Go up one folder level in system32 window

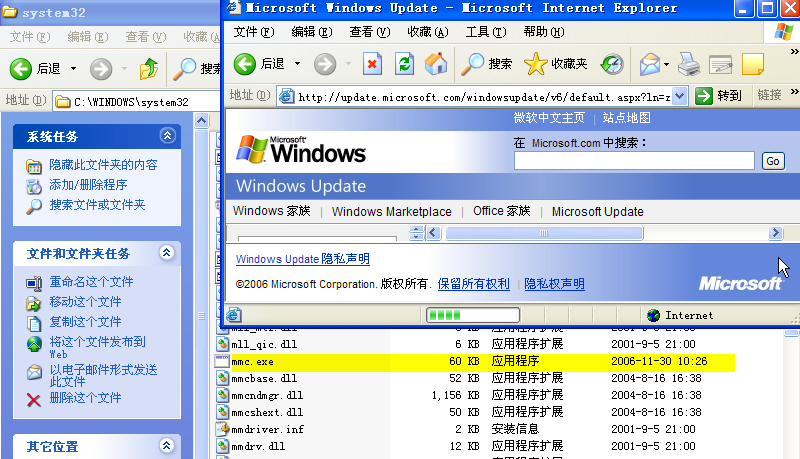click(x=148, y=69)
